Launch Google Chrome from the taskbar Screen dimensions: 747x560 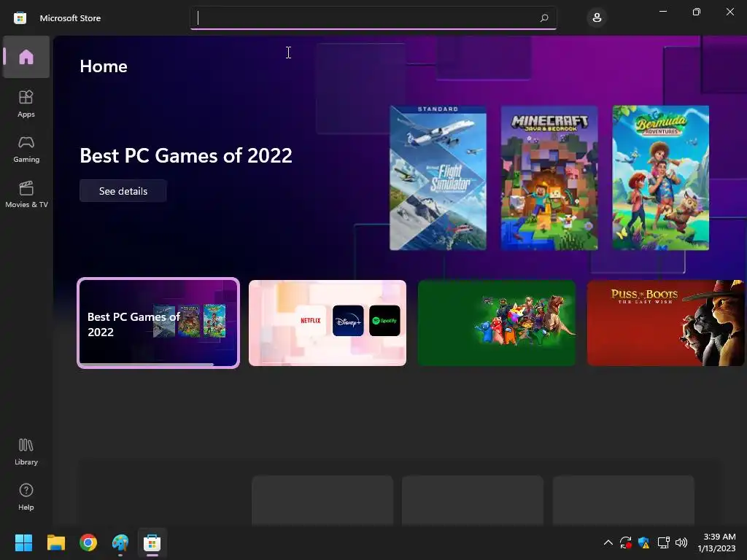[x=88, y=542]
